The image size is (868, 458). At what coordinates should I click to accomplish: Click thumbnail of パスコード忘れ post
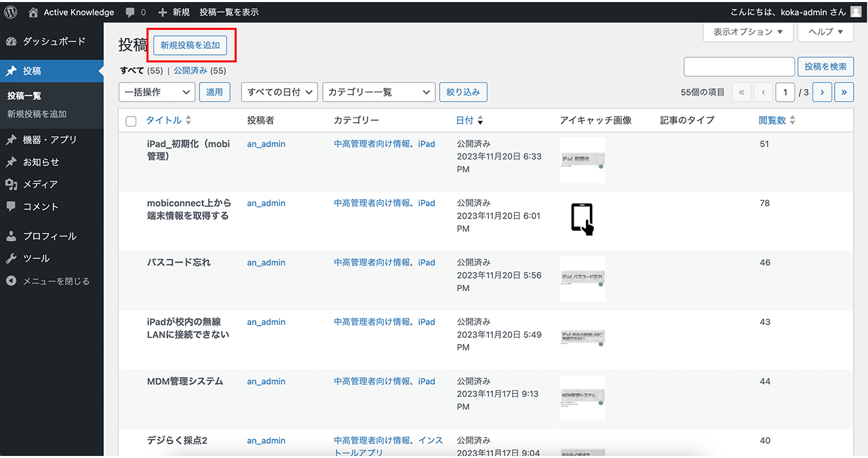coord(583,279)
